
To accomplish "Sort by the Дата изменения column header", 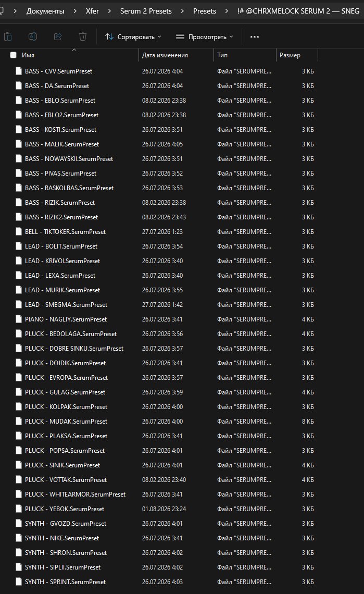I will [x=165, y=55].
